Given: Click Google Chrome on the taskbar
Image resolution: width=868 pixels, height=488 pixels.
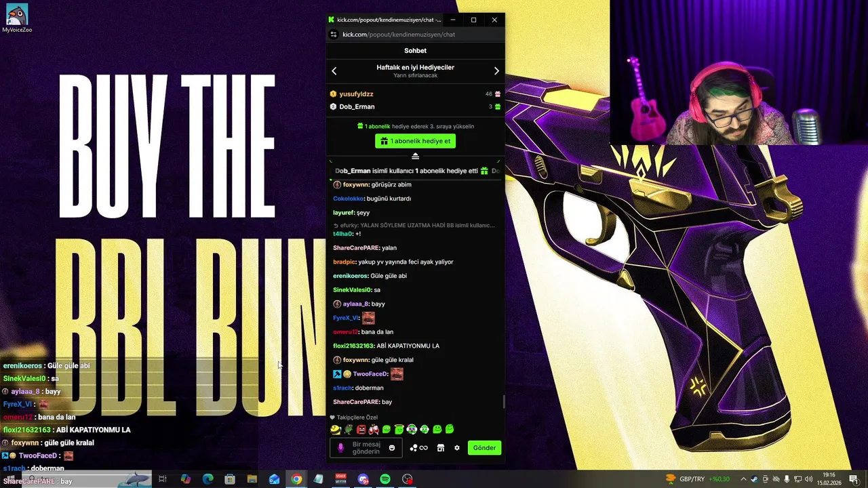Looking at the screenshot, I should [296, 479].
